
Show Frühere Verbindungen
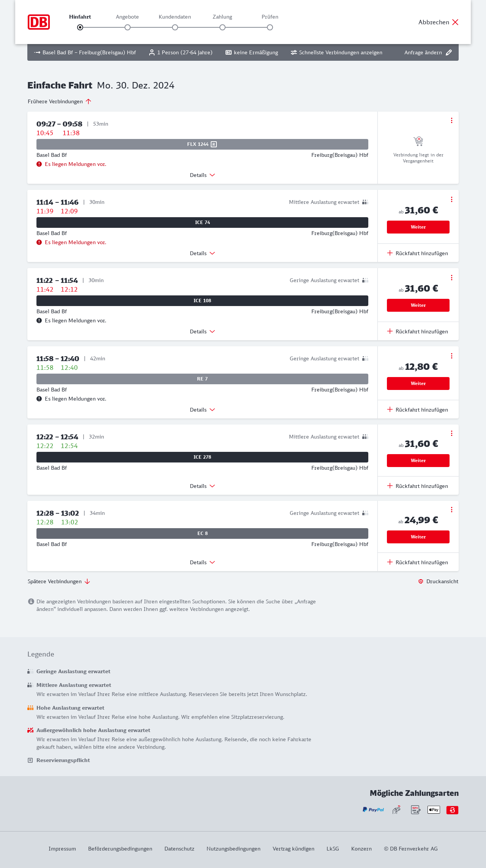pyautogui.click(x=60, y=101)
